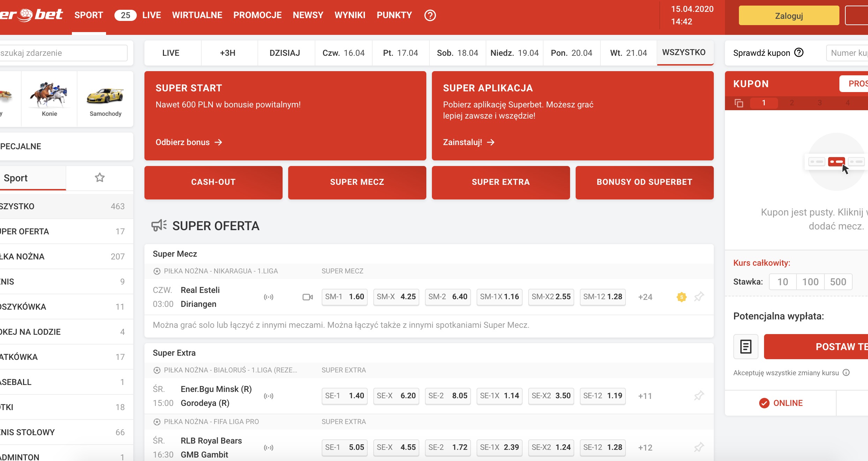Open BONUSY OD SUPERBET button
Viewport: 868px width, 461px height.
[x=644, y=182]
